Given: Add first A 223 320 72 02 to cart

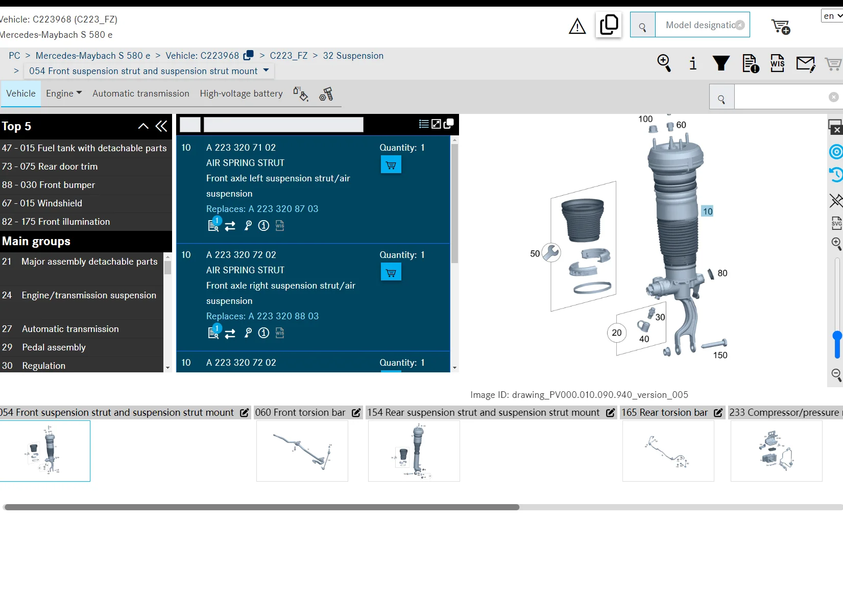Looking at the screenshot, I should pos(391,272).
